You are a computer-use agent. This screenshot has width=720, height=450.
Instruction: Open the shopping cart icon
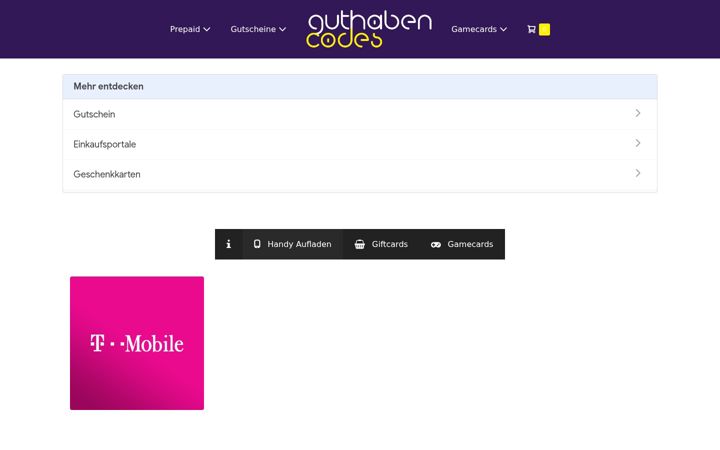pos(531,29)
